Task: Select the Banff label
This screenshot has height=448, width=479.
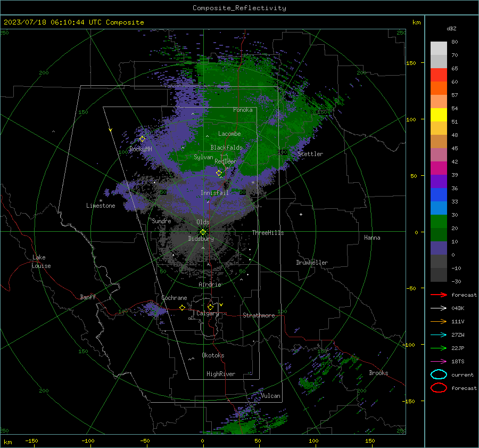Action: (x=88, y=297)
